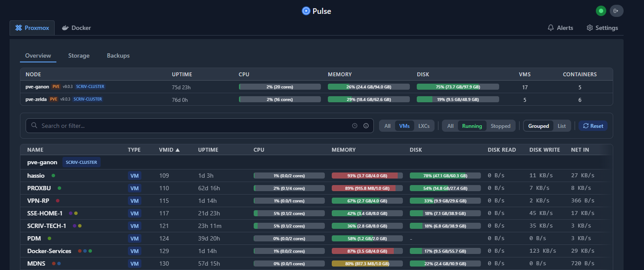The width and height of the screenshot is (644, 270).
Task: Filter to Running guests only
Action: (x=472, y=126)
